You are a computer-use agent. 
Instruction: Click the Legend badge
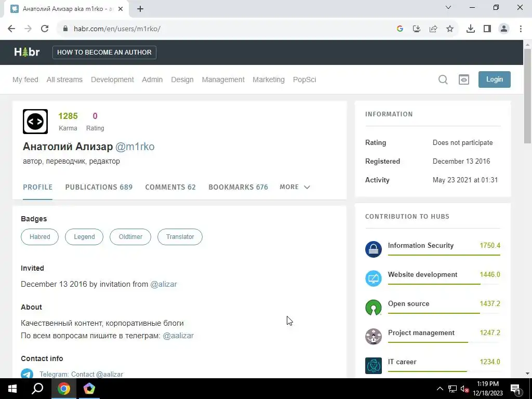point(84,237)
